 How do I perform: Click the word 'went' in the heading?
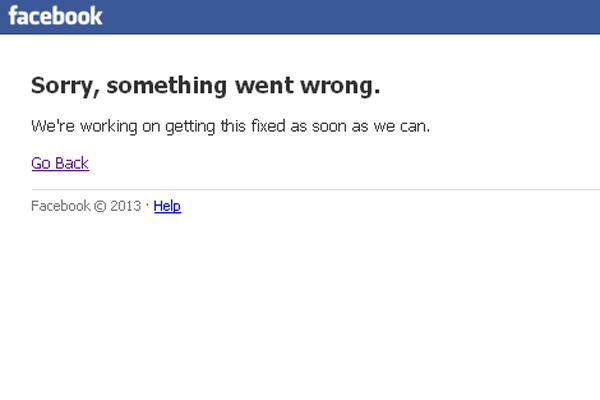tap(264, 86)
